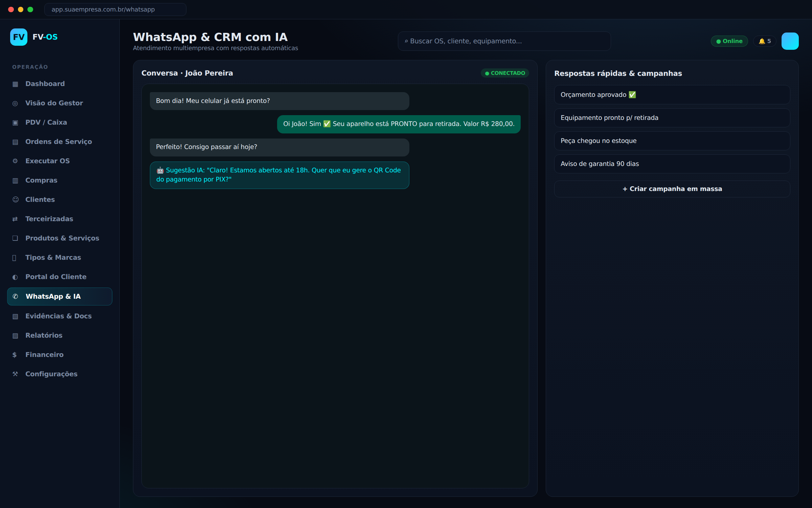
Task: Click the cyan user avatar square
Action: coord(790,41)
